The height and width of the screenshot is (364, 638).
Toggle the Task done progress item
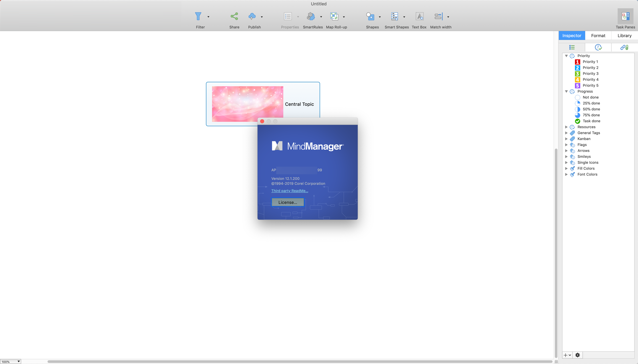pos(591,121)
